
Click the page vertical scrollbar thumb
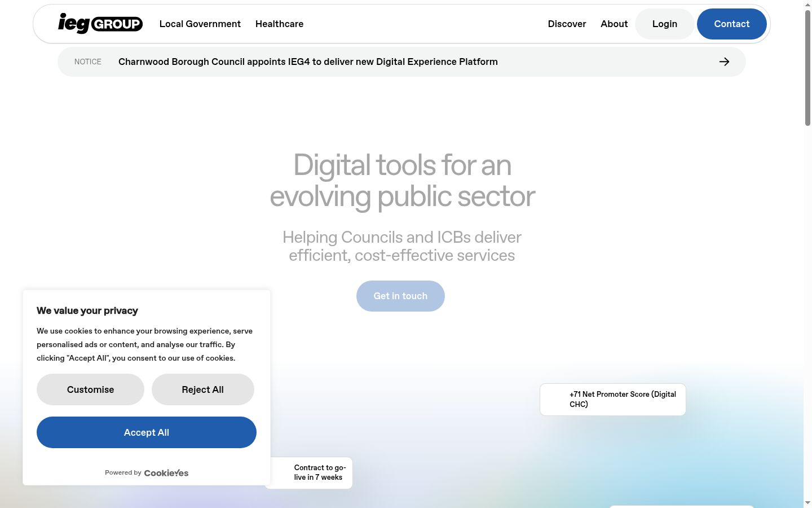tap(807, 68)
